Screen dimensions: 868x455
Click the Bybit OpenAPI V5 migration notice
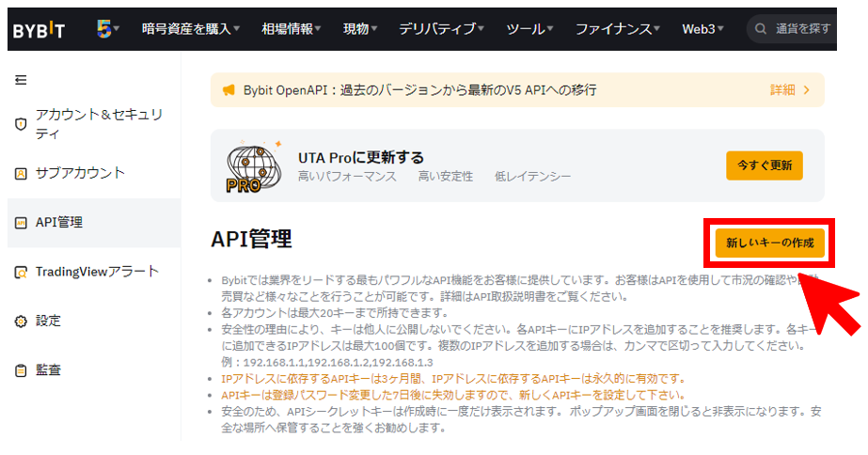(x=419, y=90)
